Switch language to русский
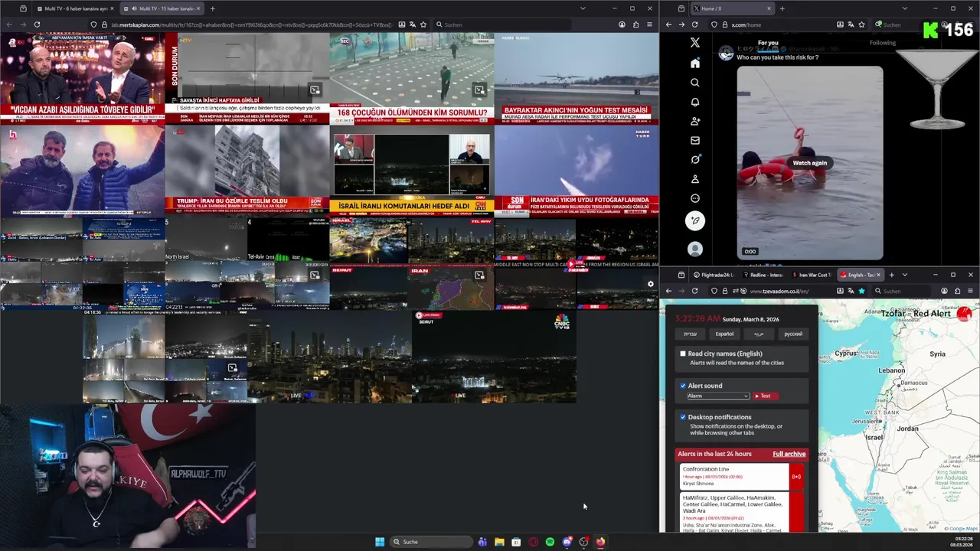 tap(793, 334)
